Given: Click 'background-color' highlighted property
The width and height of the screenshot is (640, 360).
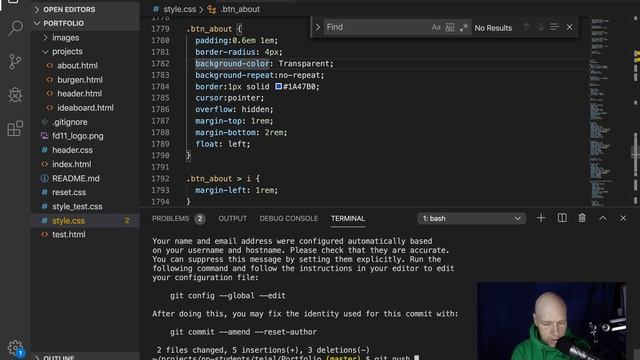Looking at the screenshot, I should tap(232, 64).
